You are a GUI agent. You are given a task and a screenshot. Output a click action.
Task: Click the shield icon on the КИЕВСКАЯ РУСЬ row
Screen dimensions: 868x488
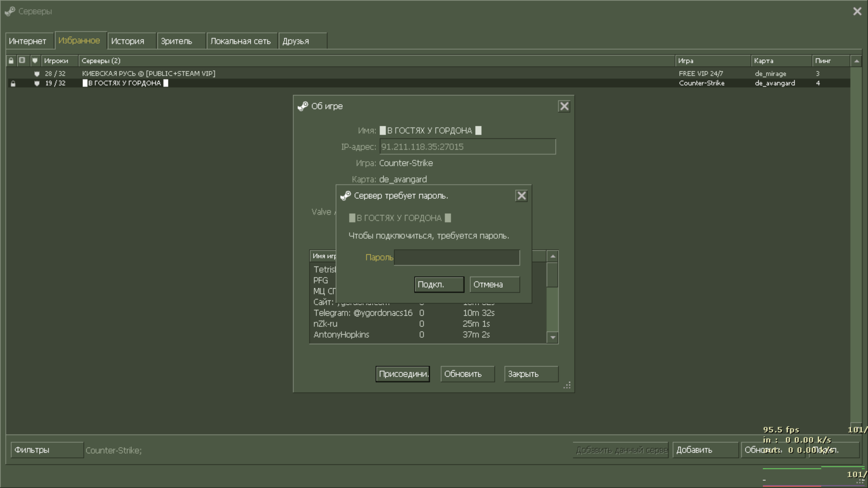click(37, 74)
